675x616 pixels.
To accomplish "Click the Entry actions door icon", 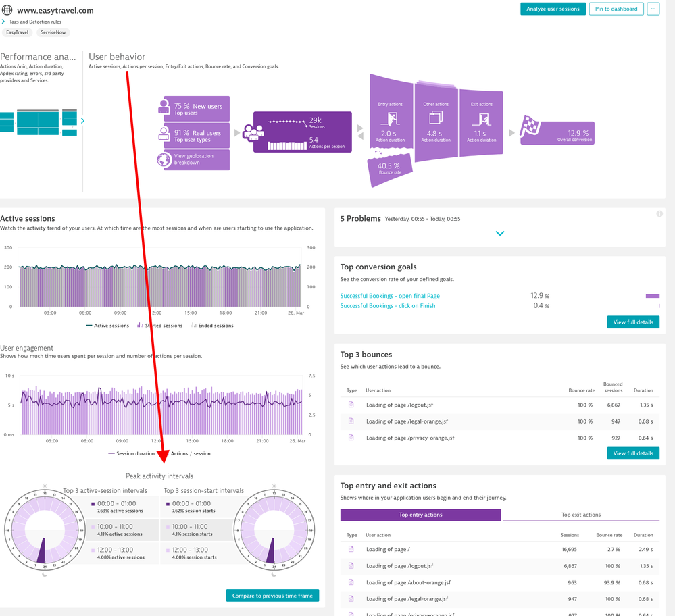I will [x=391, y=120].
